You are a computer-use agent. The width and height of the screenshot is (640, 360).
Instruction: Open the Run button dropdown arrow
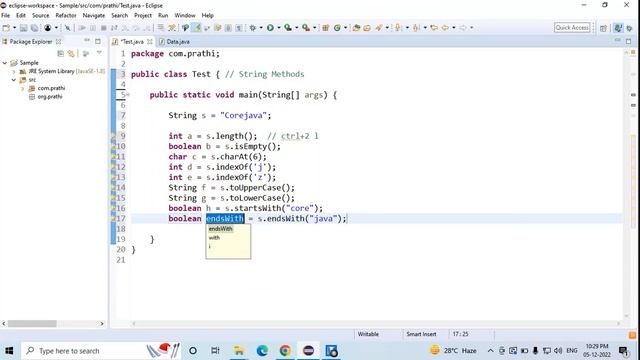click(x=279, y=28)
